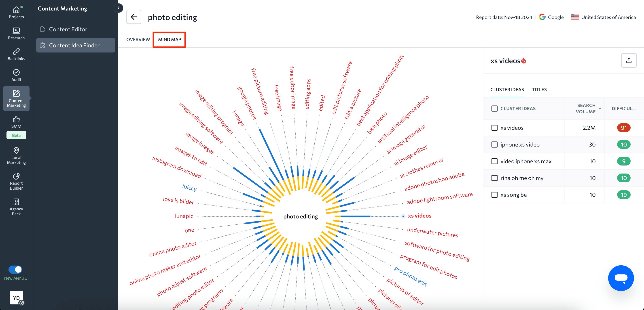The width and height of the screenshot is (644, 310).
Task: Open the Content Editor page
Action: click(x=68, y=29)
